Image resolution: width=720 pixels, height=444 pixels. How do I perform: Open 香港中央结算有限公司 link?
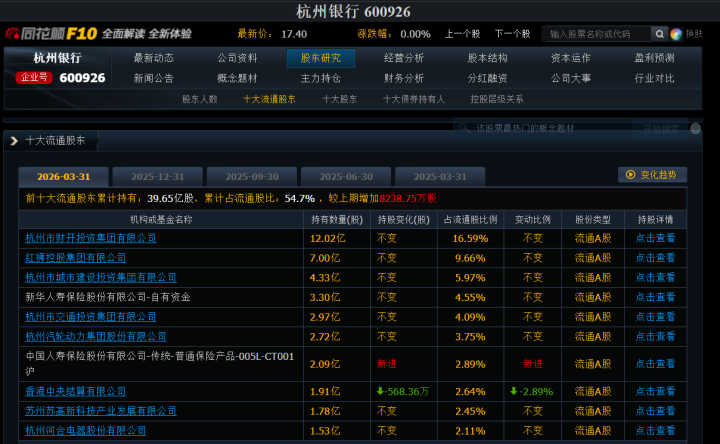click(75, 391)
